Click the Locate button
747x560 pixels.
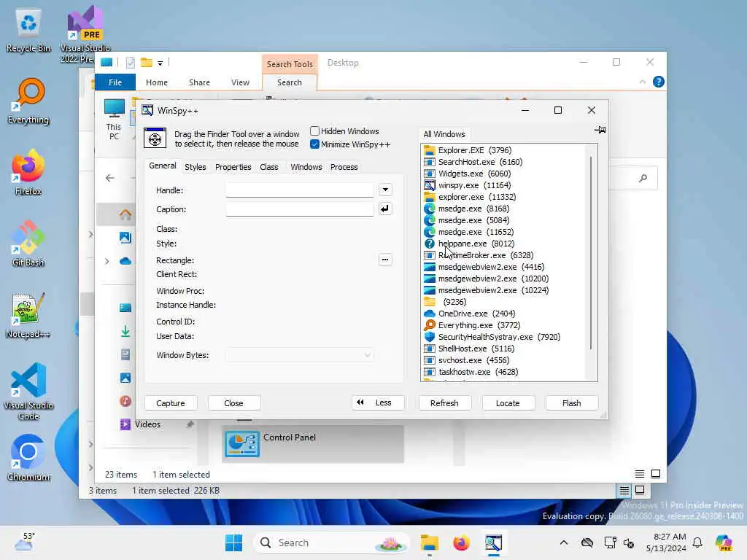[508, 402]
